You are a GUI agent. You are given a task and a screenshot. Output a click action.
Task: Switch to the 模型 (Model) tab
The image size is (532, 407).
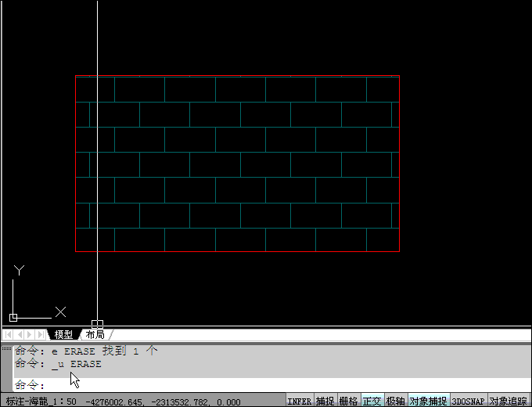point(63,335)
